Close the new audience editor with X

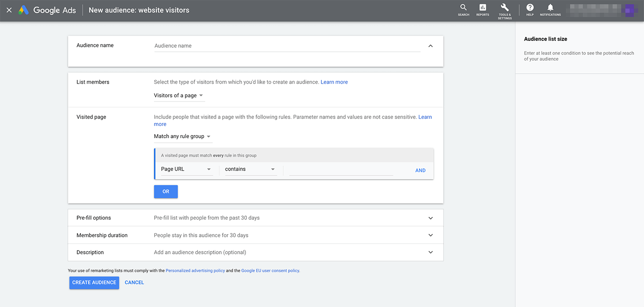pos(9,10)
